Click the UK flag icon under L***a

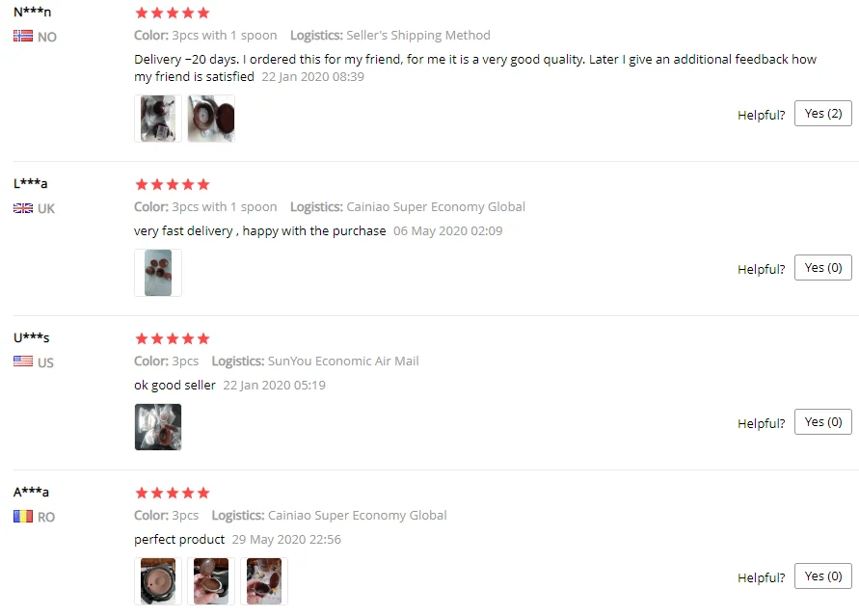pos(23,208)
